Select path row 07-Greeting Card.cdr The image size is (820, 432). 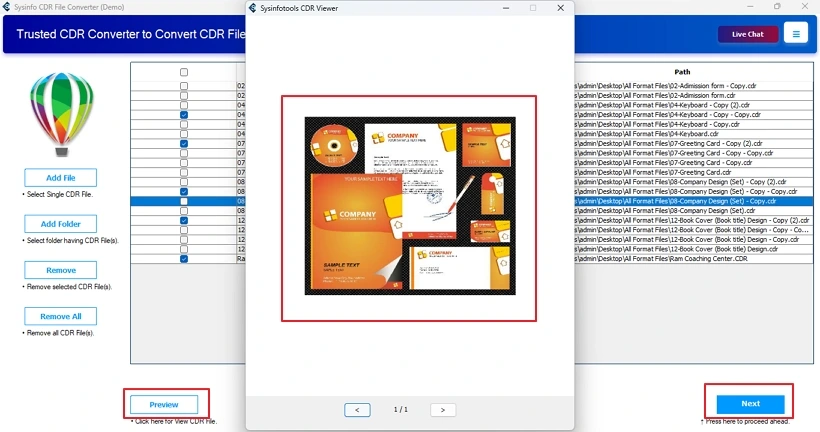(693, 172)
